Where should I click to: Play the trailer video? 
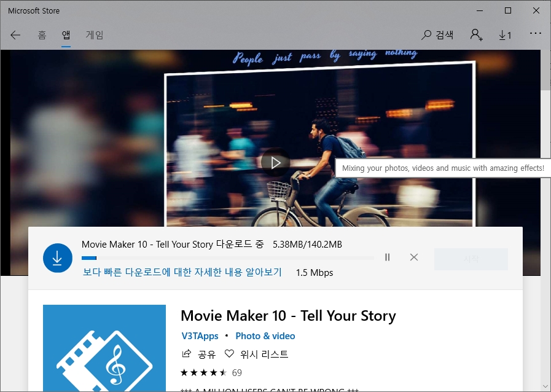(275, 162)
